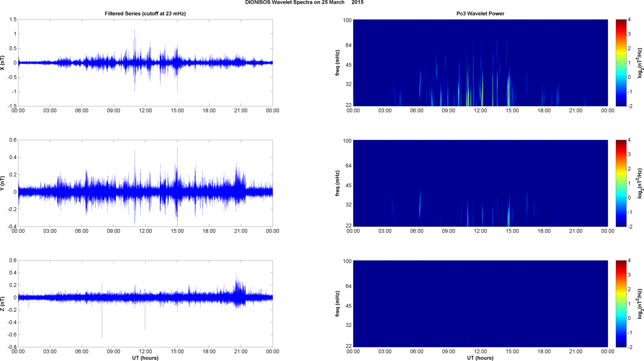The width and height of the screenshot is (644, 361).
Task: Click the '12:00' tick under the X series plot
Action: (145, 111)
